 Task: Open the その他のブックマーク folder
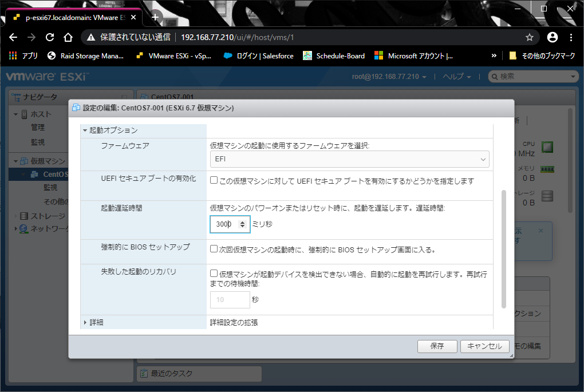[x=542, y=56]
